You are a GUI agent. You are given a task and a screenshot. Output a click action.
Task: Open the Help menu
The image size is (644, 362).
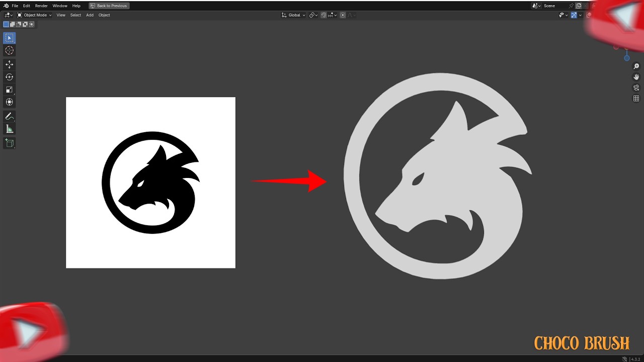tap(76, 6)
